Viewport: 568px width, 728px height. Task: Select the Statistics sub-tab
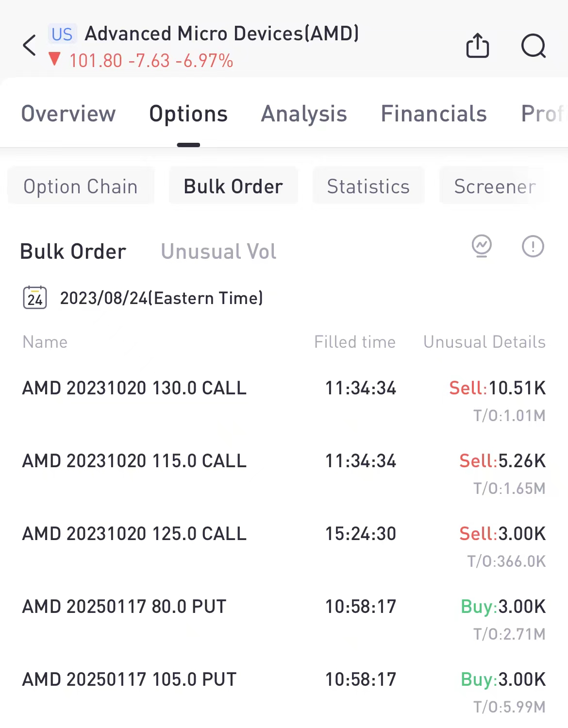(x=368, y=186)
